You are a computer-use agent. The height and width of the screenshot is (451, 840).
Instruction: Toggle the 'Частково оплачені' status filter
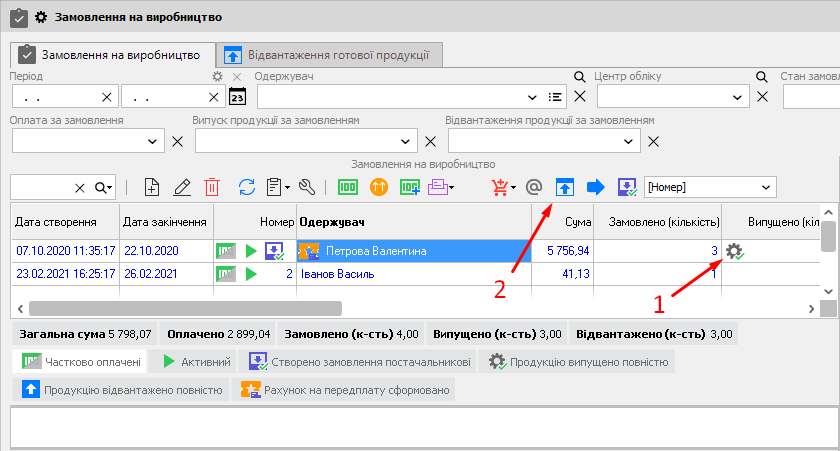tap(81, 361)
